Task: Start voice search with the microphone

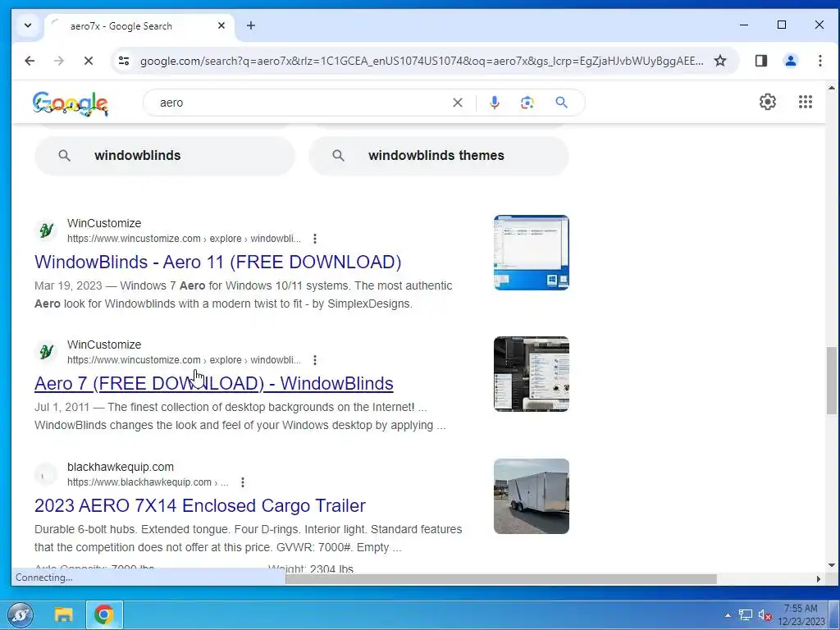Action: pyautogui.click(x=495, y=103)
